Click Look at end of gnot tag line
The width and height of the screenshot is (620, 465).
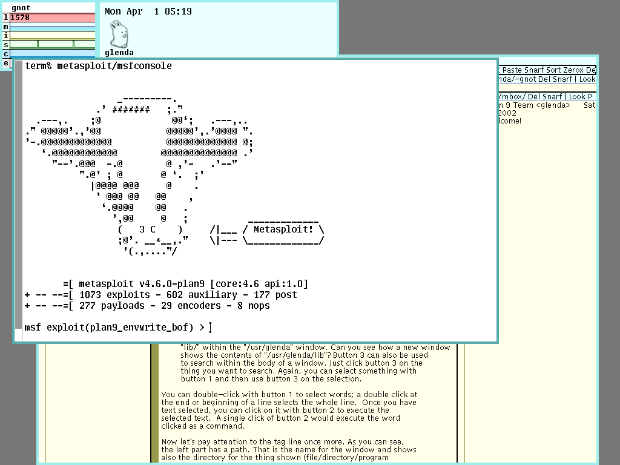point(586,79)
